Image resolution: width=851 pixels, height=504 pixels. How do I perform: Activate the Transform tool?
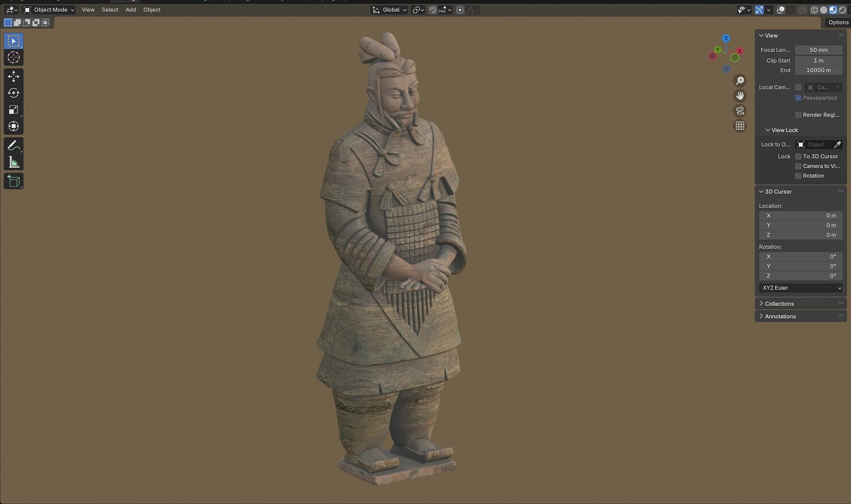(x=14, y=126)
